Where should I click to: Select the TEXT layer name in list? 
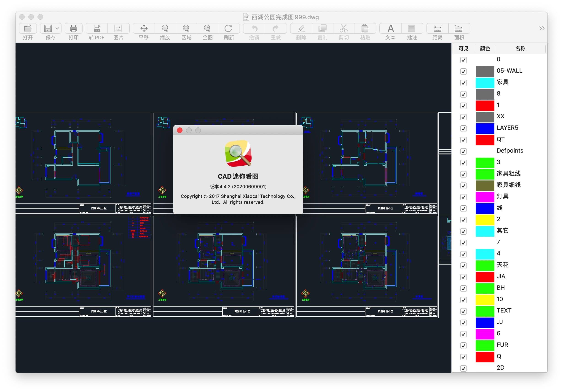pos(504,311)
